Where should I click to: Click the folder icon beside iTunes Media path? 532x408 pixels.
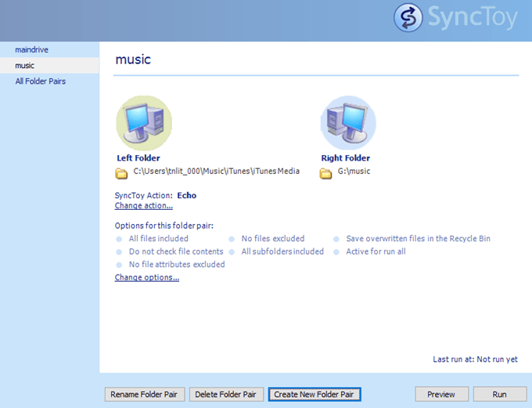tap(121, 173)
